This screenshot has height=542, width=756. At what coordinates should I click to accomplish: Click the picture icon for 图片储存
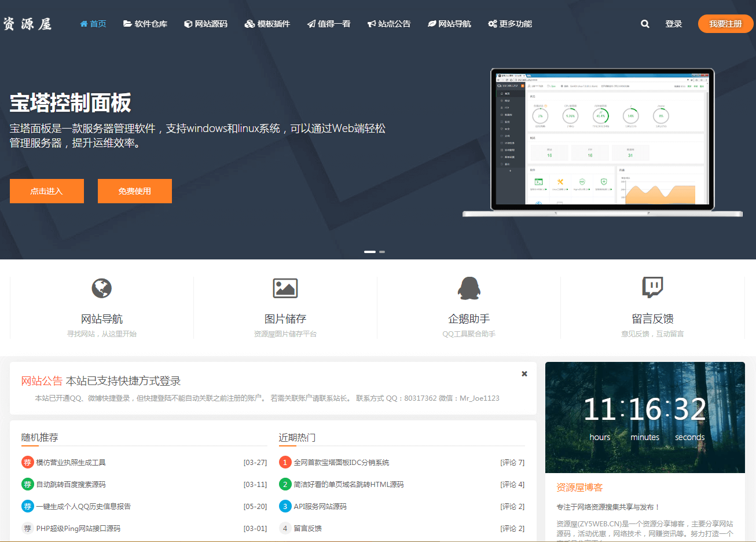pyautogui.click(x=285, y=288)
